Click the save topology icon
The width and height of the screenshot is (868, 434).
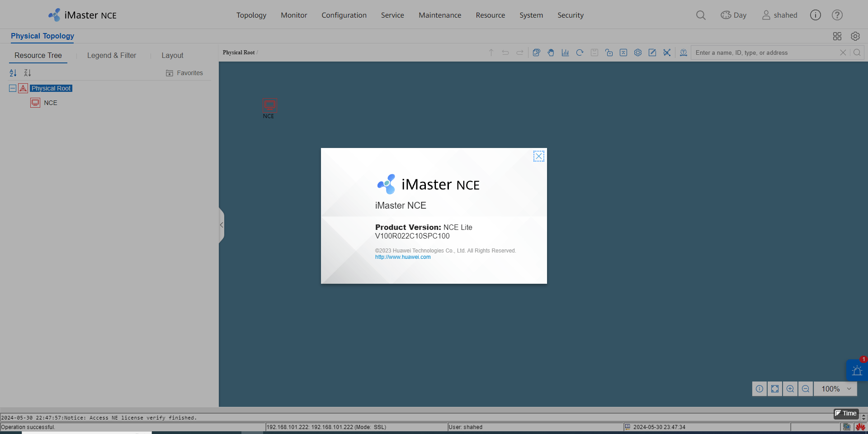(594, 52)
